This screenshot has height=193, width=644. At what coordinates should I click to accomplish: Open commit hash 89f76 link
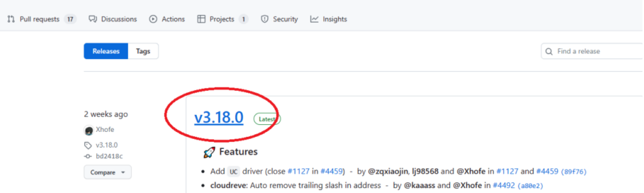point(574,172)
